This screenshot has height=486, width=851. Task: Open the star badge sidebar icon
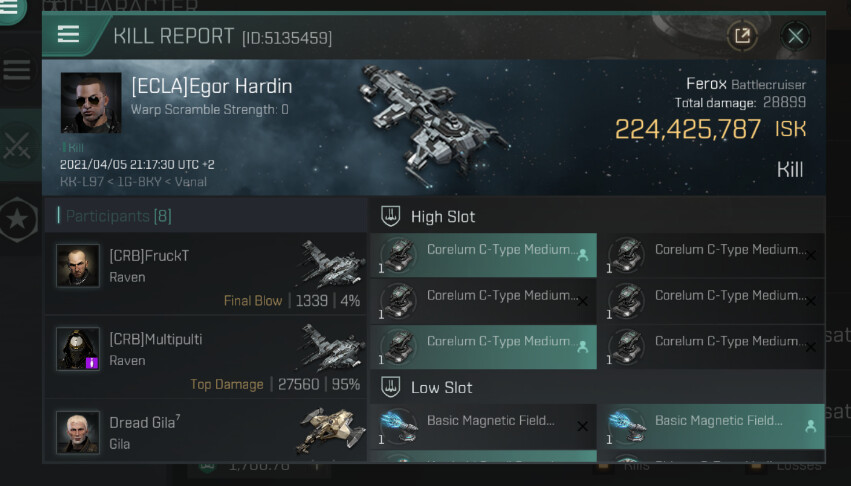pyautogui.click(x=17, y=219)
